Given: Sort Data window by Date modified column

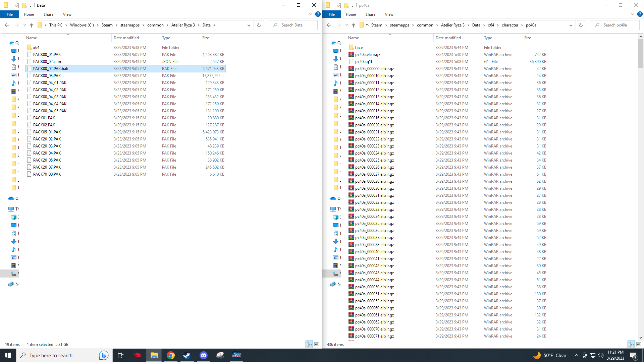Looking at the screenshot, I should pyautogui.click(x=136, y=38).
